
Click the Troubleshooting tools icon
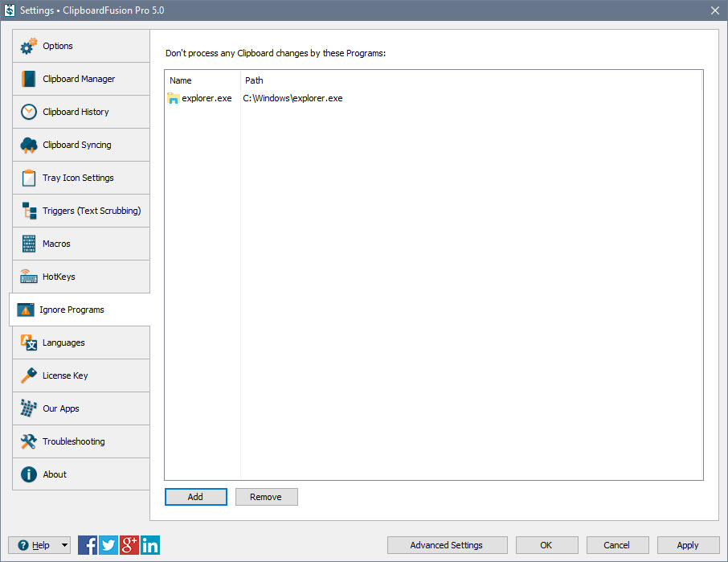29,441
